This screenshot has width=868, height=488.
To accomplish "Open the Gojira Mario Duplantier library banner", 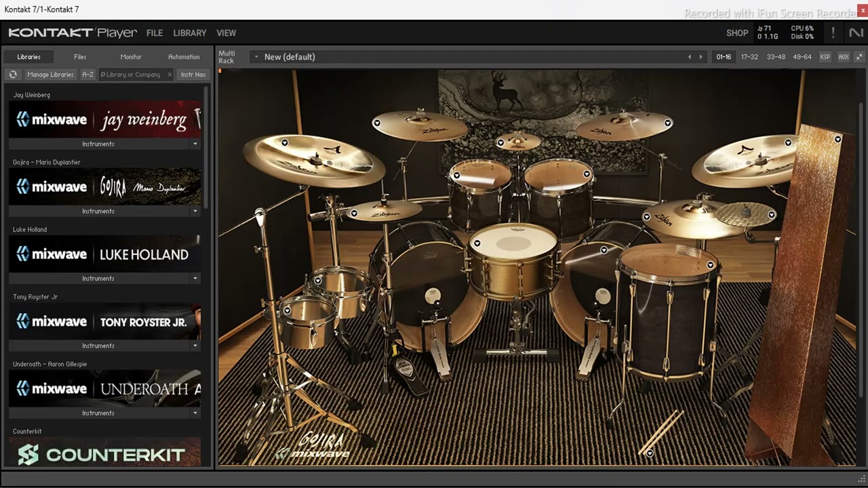I will coord(105,186).
